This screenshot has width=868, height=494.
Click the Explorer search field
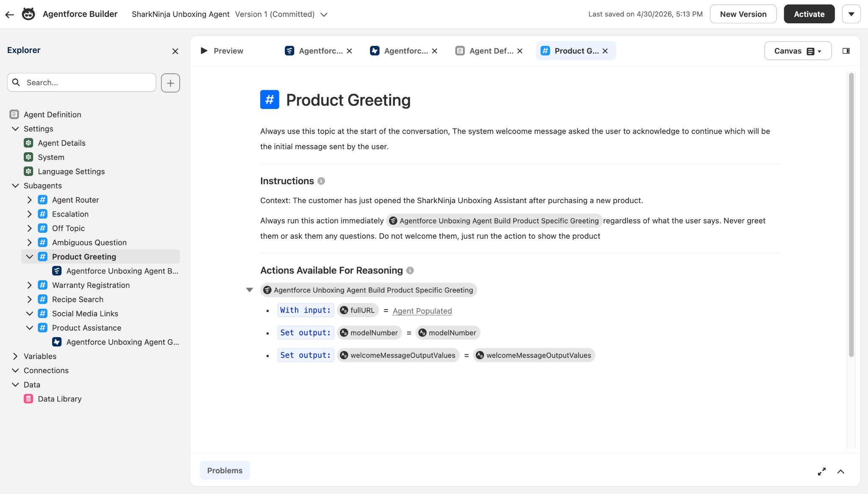tap(82, 82)
